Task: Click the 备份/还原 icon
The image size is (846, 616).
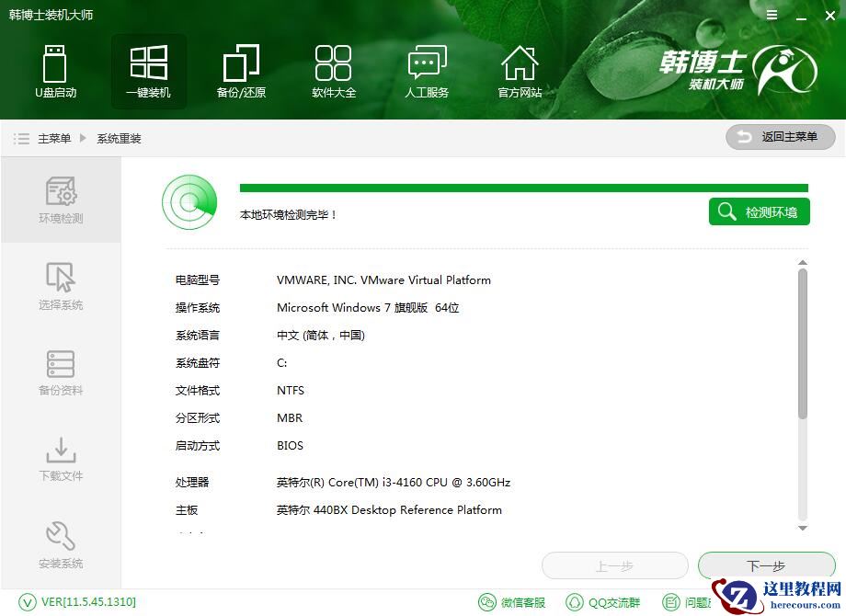Action: click(x=241, y=71)
